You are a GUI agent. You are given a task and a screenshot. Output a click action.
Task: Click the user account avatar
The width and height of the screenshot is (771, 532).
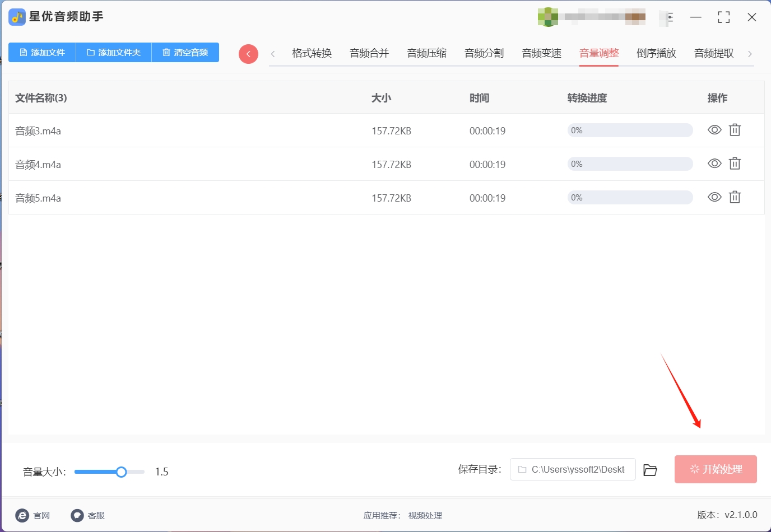pos(547,17)
